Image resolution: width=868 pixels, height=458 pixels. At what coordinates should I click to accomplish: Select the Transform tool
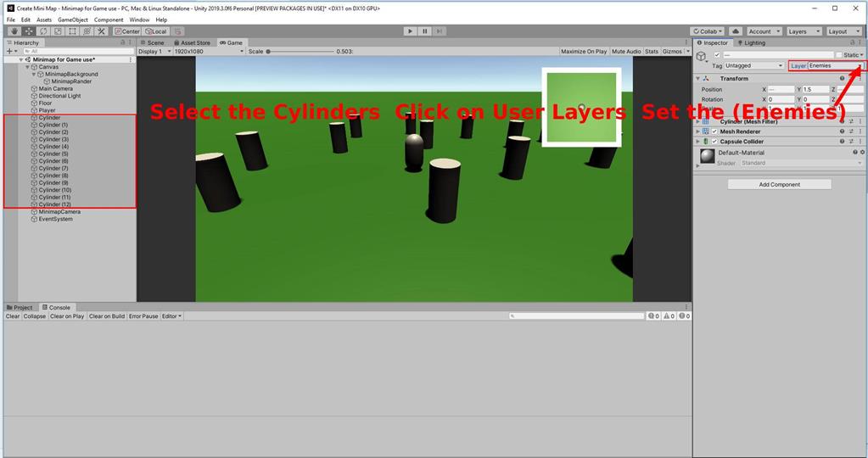point(87,31)
